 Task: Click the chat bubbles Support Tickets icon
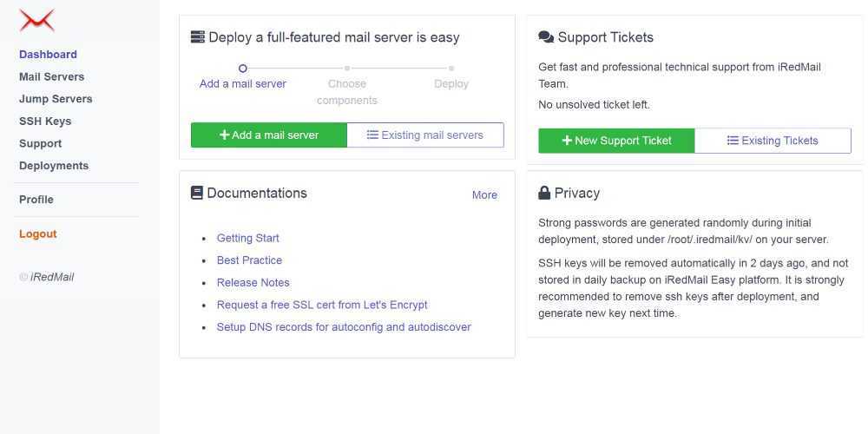(x=546, y=37)
